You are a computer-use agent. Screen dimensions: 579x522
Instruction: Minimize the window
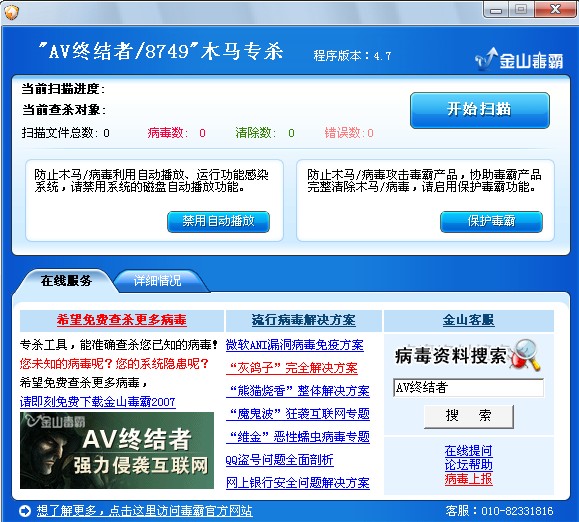click(x=496, y=10)
